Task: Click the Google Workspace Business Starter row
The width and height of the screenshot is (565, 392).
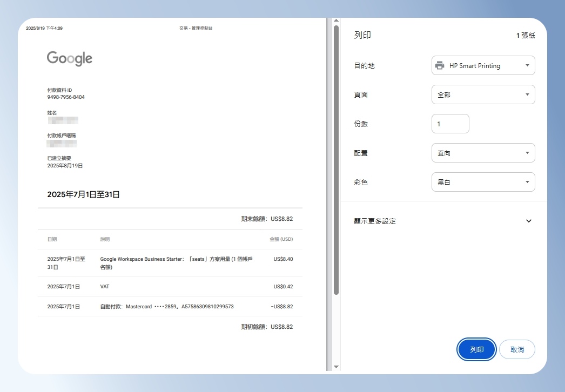Action: tap(170, 263)
